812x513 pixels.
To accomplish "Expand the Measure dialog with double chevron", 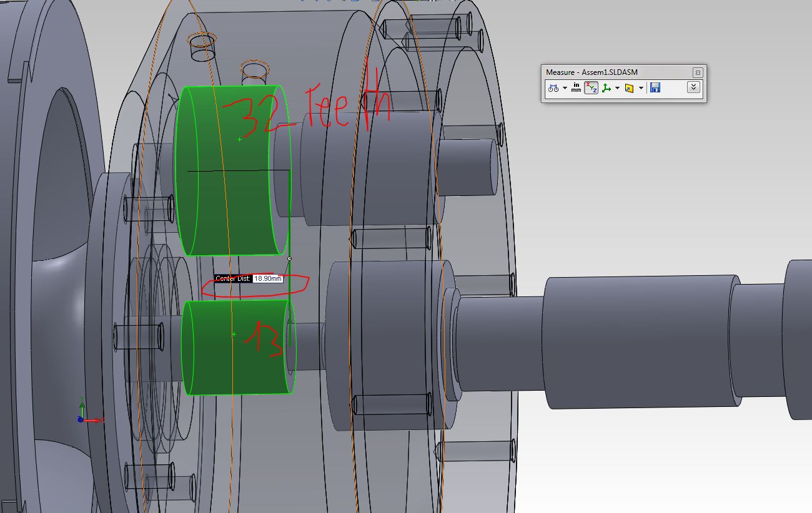I will tap(693, 87).
